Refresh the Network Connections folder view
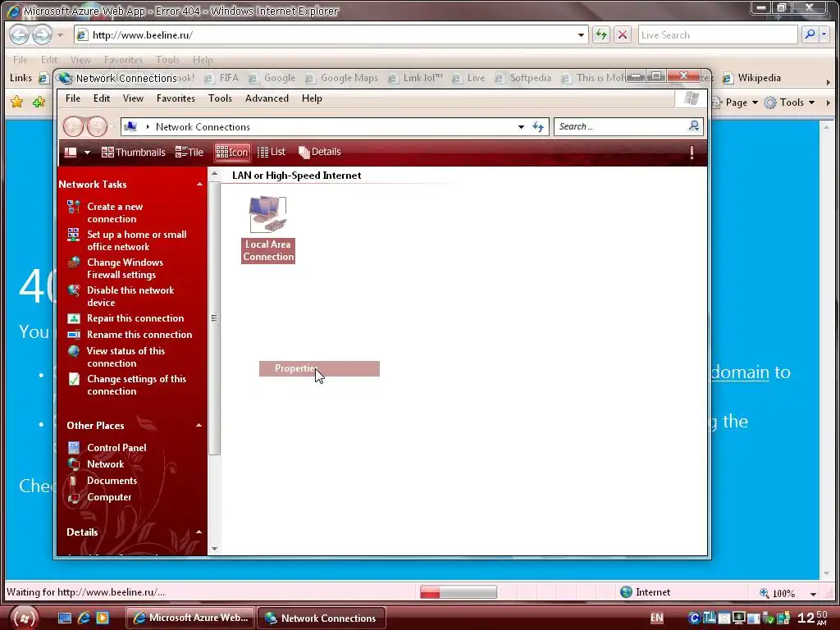Image resolution: width=840 pixels, height=630 pixels. coord(538,127)
